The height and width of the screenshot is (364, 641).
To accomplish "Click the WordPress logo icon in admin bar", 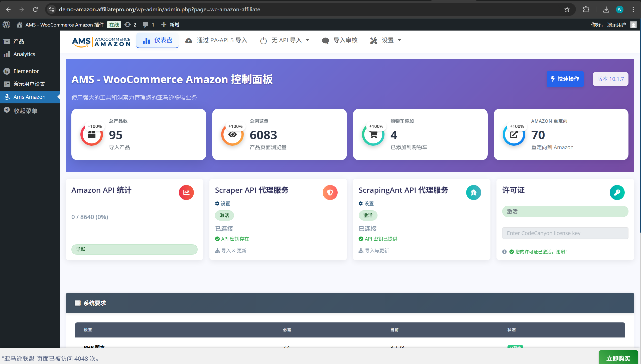I will pyautogui.click(x=7, y=25).
